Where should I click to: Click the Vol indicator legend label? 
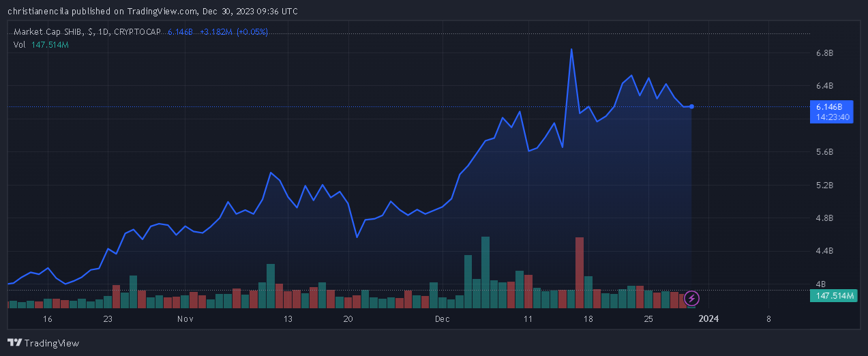point(19,44)
